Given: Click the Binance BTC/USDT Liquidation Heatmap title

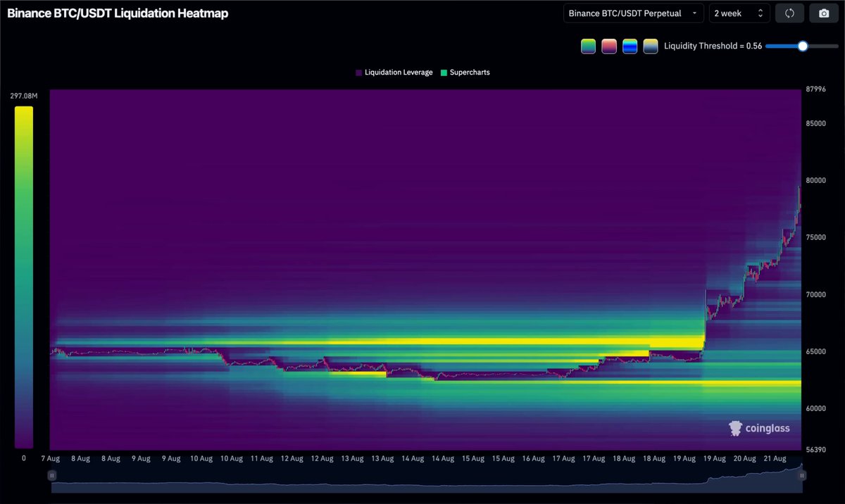Looking at the screenshot, I should (118, 13).
